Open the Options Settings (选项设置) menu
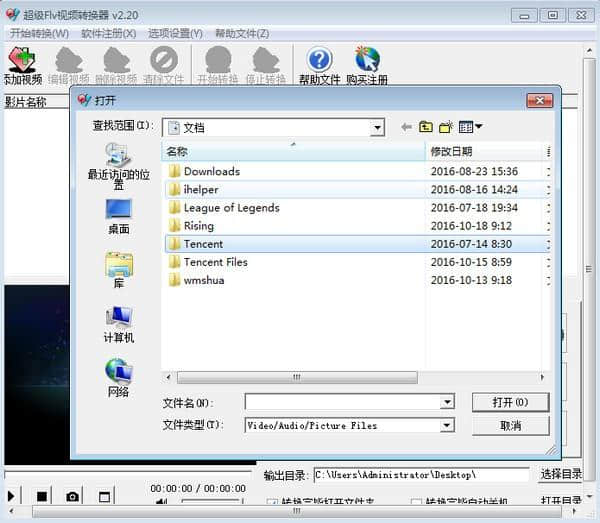Viewport: 600px width, 523px height. 175,33
